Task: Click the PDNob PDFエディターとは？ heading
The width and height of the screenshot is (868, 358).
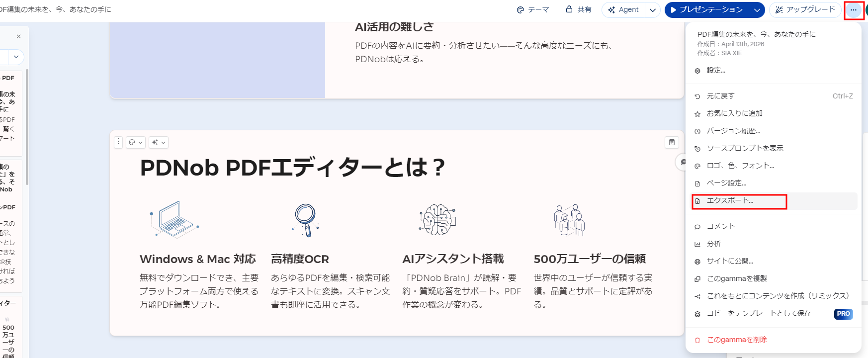Action: point(292,168)
